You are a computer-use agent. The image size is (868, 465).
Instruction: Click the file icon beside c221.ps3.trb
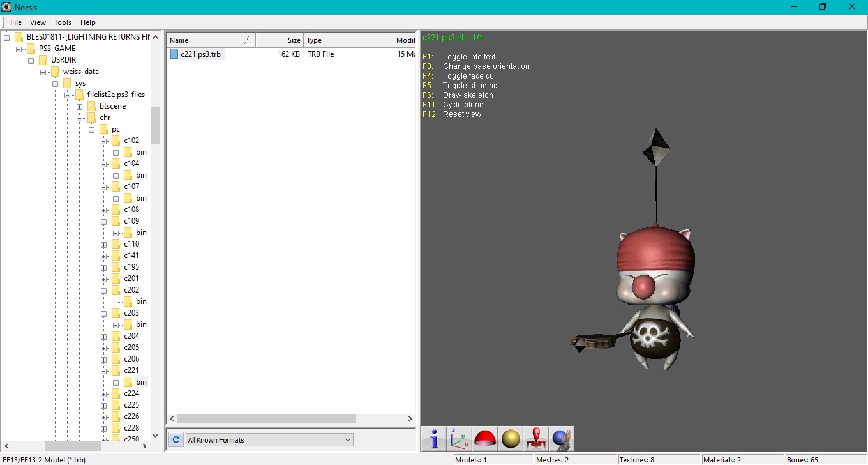pyautogui.click(x=174, y=54)
